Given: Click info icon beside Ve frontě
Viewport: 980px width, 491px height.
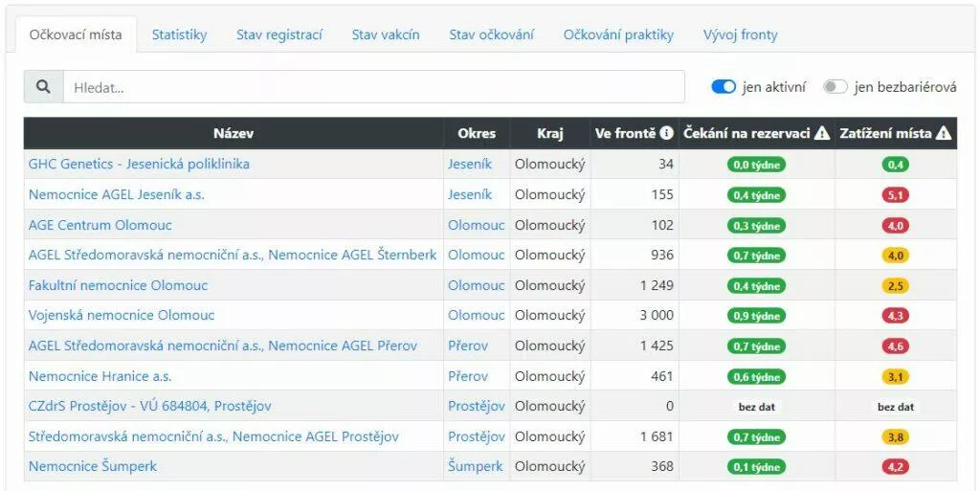Looking at the screenshot, I should point(666,134).
